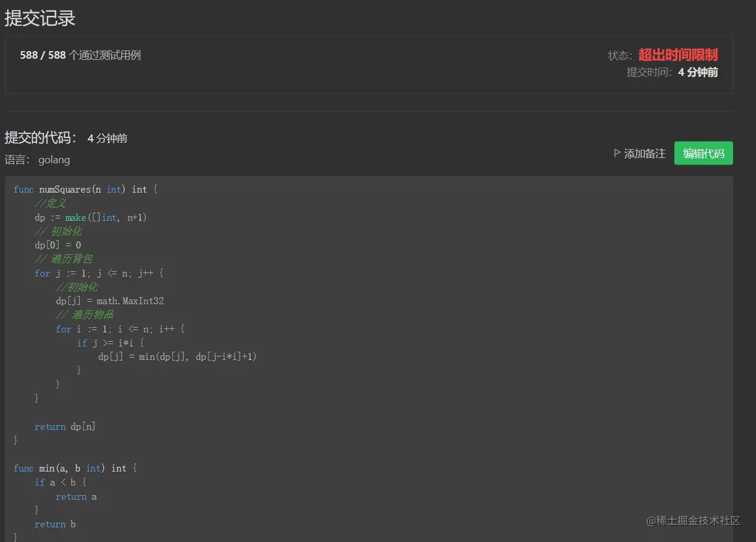Click the green 编辑代码 button
Viewport: 756px width, 542px height.
click(x=703, y=153)
